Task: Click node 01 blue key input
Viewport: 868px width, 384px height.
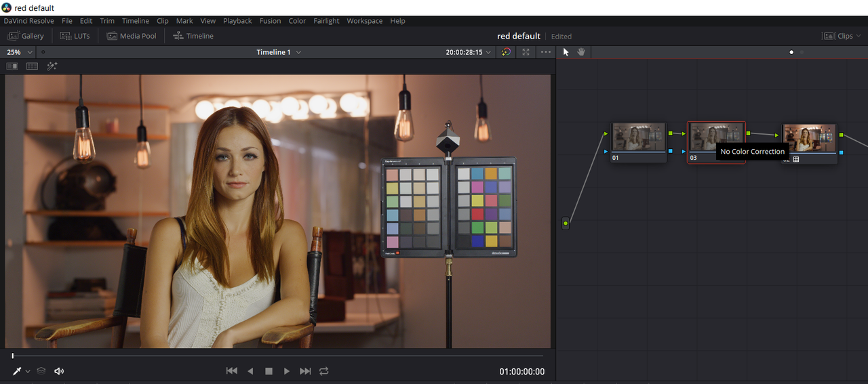Action: pos(606,151)
